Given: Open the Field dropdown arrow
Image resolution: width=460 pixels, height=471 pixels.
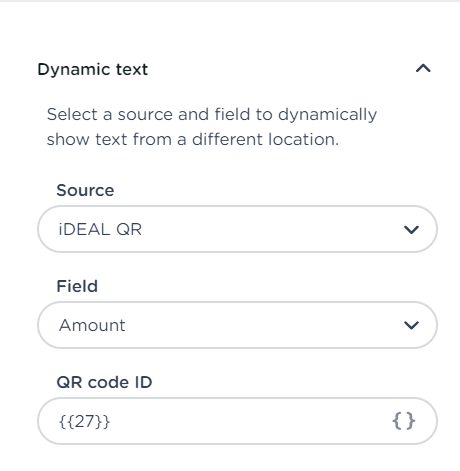Looking at the screenshot, I should click(411, 325).
